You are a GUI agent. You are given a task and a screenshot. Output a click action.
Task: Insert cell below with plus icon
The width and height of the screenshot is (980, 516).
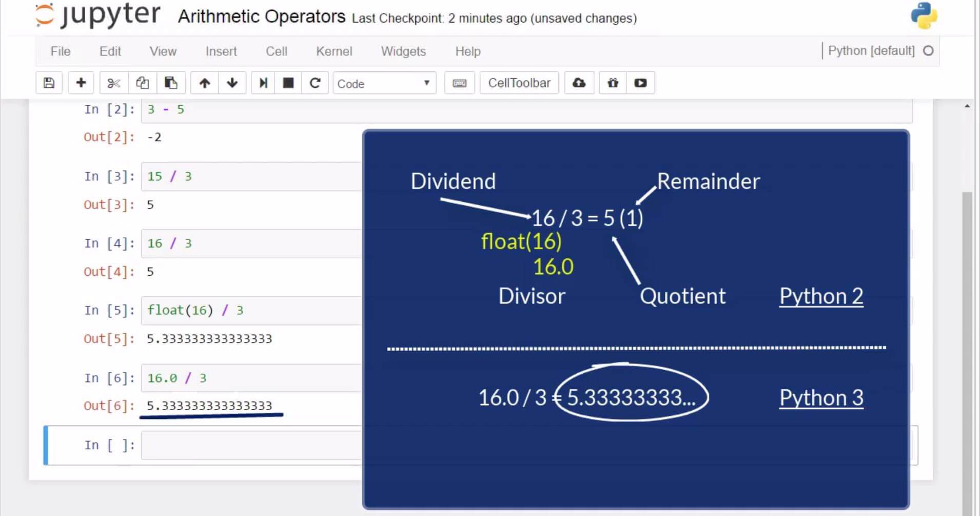pos(81,83)
